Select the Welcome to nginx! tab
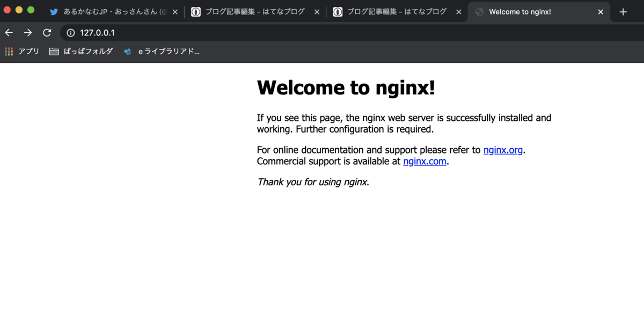This screenshot has width=644, height=313. click(539, 12)
